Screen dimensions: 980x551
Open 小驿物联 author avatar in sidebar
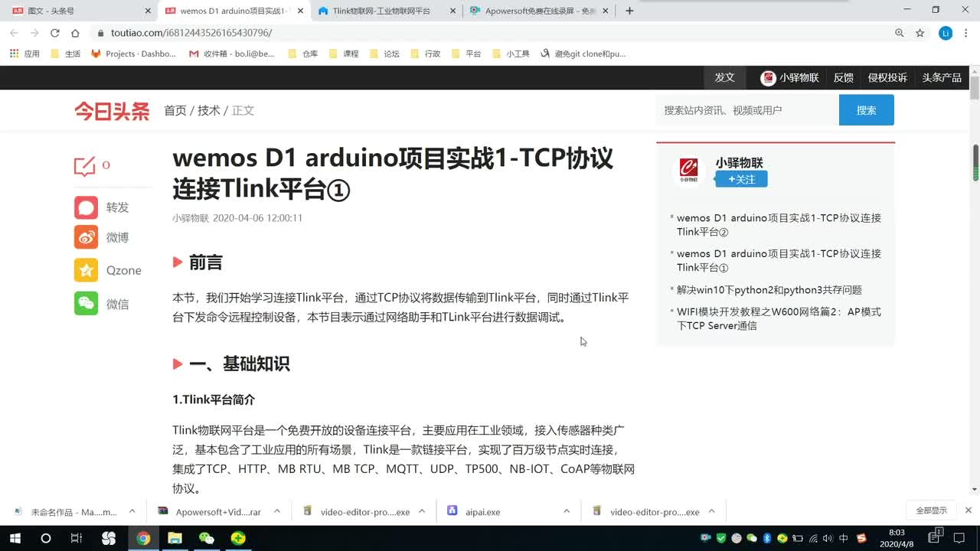[689, 171]
